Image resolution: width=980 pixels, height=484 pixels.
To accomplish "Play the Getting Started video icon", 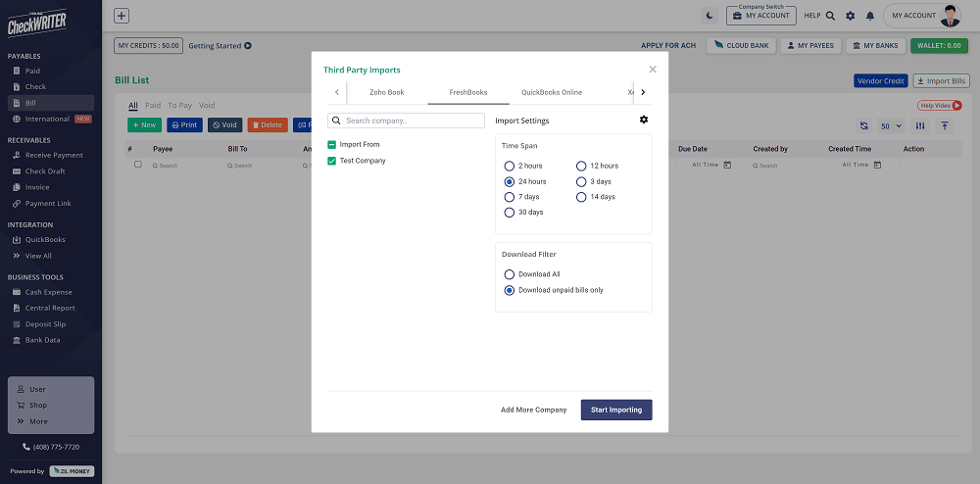I will pos(248,46).
